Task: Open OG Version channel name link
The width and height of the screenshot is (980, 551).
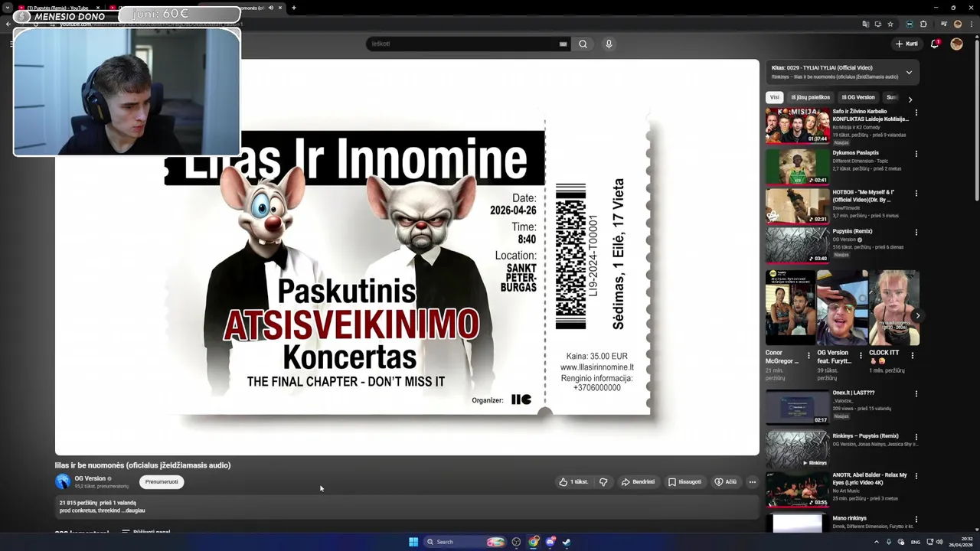Action: (90, 478)
